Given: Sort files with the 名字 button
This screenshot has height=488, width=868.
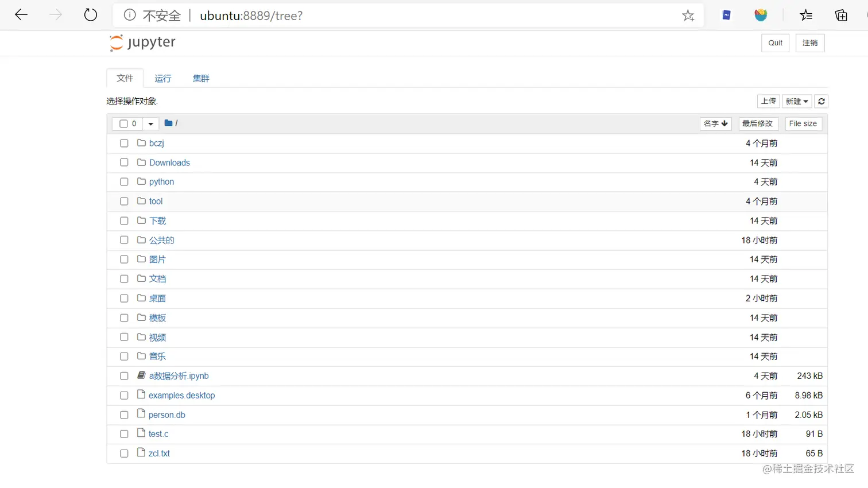Looking at the screenshot, I should (715, 123).
